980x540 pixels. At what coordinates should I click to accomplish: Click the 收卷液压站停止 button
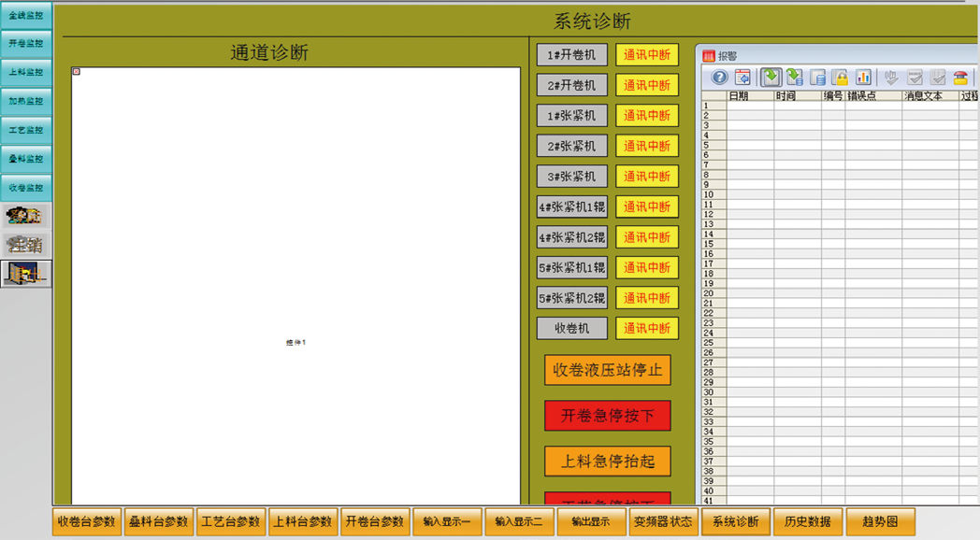pyautogui.click(x=608, y=370)
